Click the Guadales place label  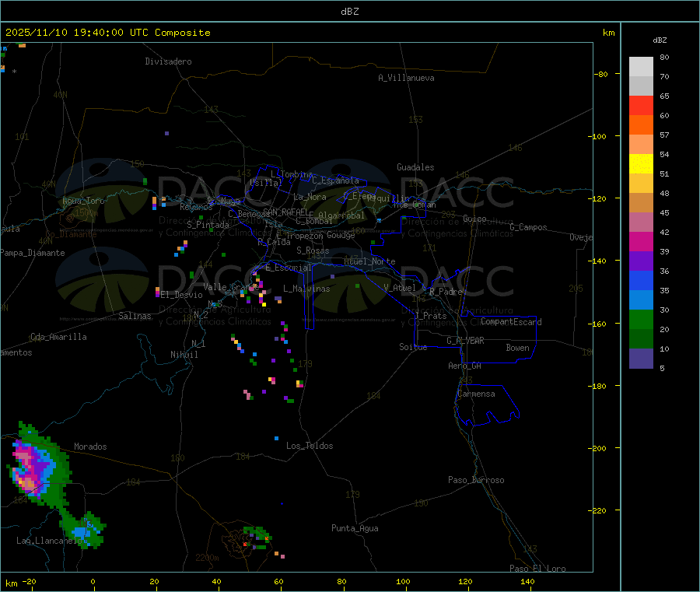click(415, 167)
